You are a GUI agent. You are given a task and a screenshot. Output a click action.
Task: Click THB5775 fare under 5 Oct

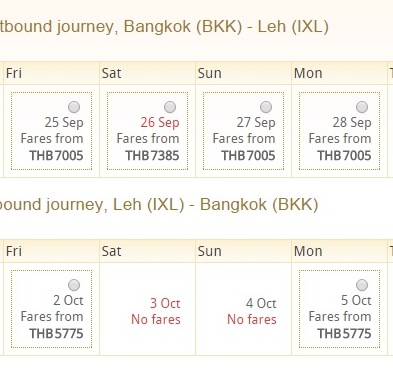(344, 334)
